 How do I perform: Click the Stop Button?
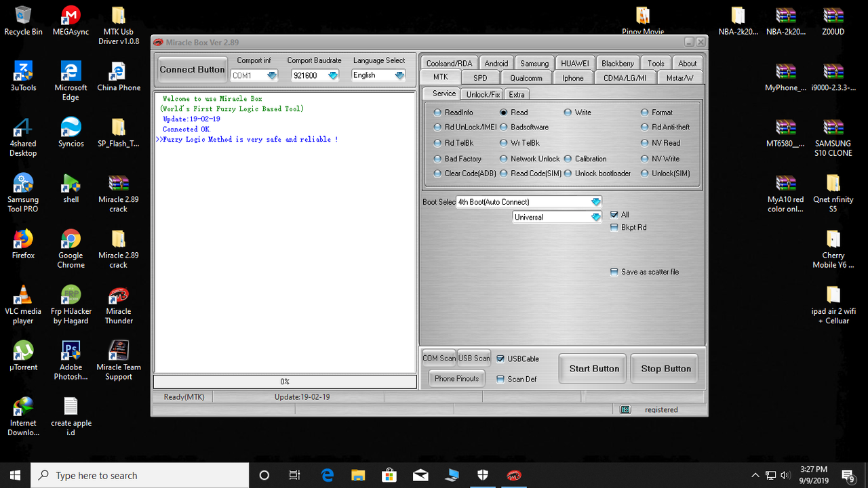[666, 369]
